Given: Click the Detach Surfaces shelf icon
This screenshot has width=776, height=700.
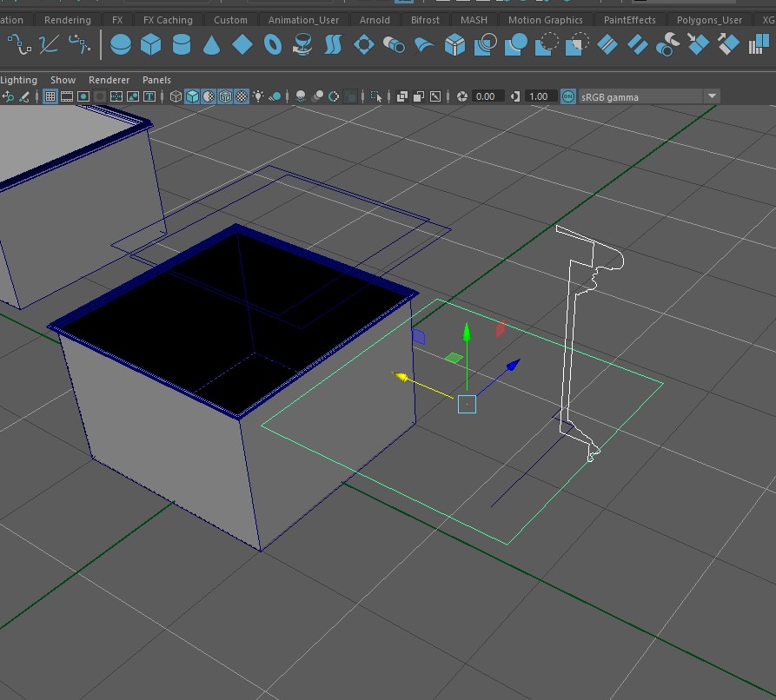Looking at the screenshot, I should [638, 44].
